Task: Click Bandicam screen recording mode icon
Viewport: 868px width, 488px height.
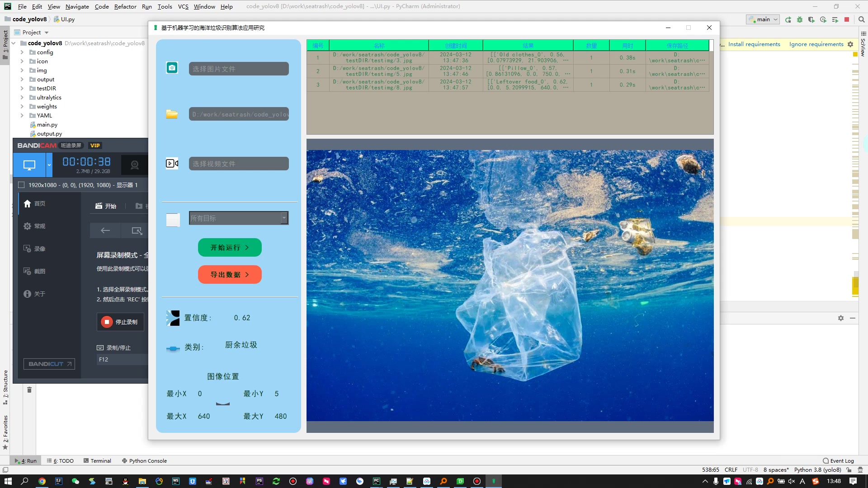Action: tap(29, 165)
